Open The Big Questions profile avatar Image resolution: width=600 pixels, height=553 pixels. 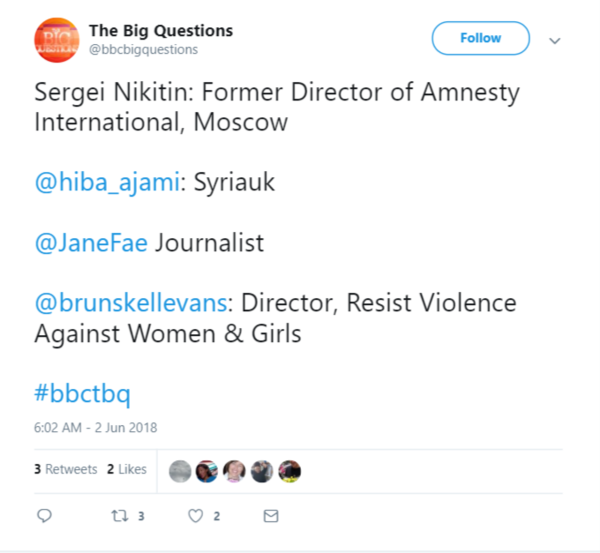pos(58,39)
